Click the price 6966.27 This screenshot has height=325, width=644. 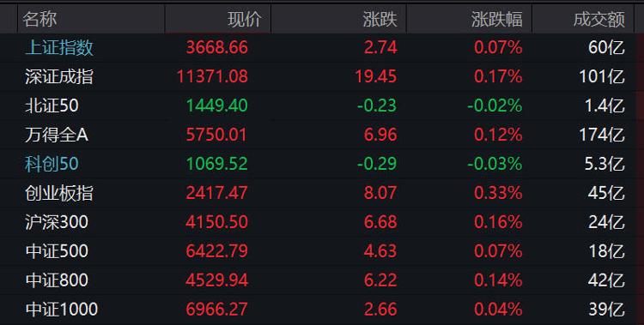[x=217, y=310]
